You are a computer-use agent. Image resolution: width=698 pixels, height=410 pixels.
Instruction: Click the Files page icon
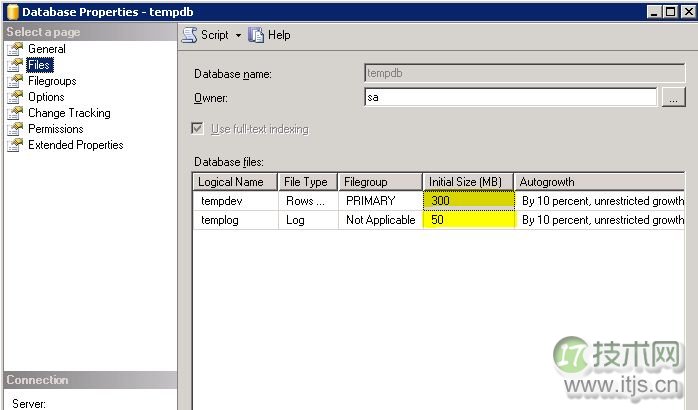(15, 65)
